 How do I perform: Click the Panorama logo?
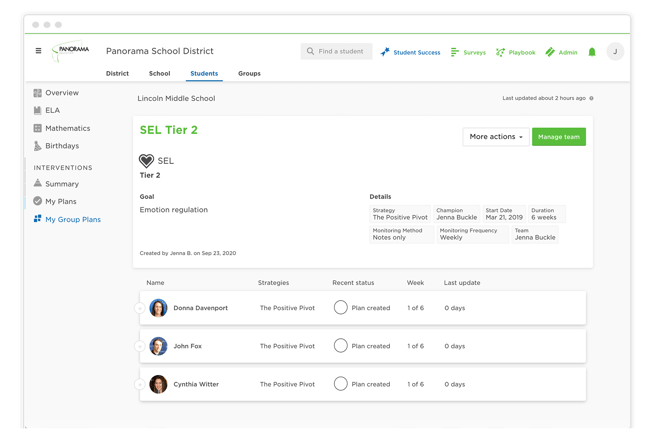(x=70, y=51)
